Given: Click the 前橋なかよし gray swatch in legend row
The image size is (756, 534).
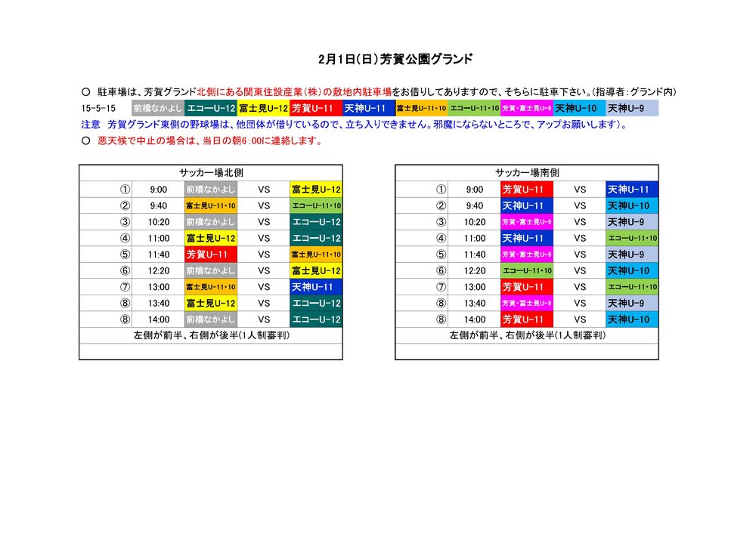Looking at the screenshot, I should pos(158,108).
